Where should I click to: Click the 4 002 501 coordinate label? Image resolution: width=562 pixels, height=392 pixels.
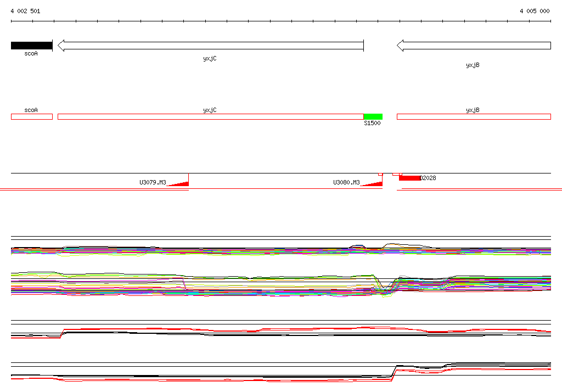[x=25, y=11]
